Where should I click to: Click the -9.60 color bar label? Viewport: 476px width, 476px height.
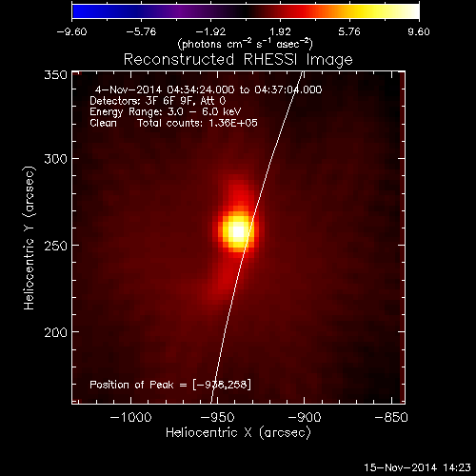click(71, 31)
